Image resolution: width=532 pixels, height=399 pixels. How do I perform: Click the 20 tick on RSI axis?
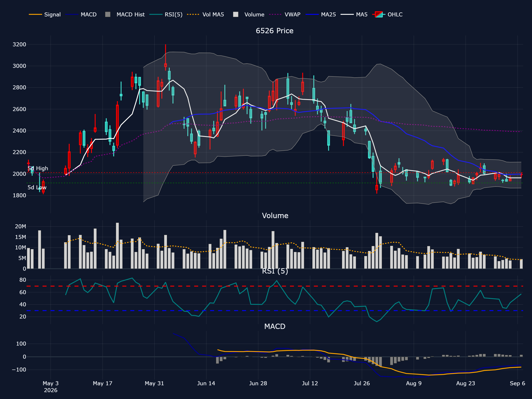23,317
